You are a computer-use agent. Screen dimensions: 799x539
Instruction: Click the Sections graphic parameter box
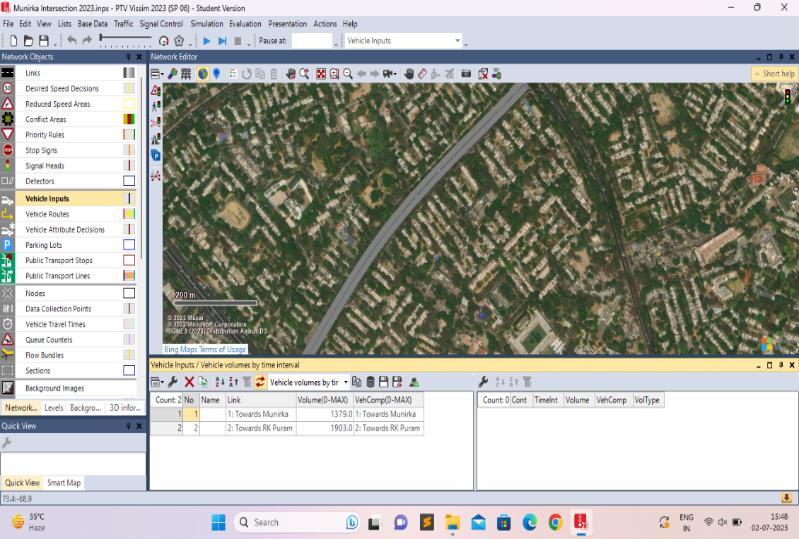[x=129, y=370]
